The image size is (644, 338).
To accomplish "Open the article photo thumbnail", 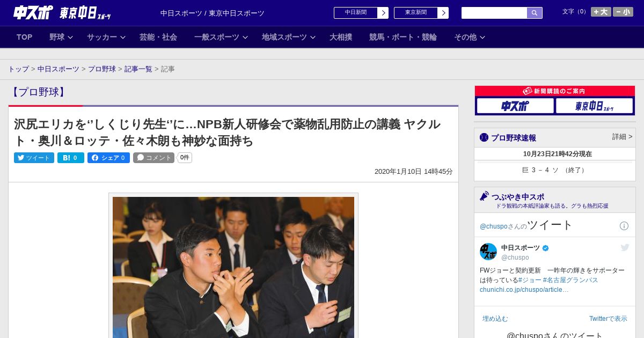I will pyautogui.click(x=233, y=267).
